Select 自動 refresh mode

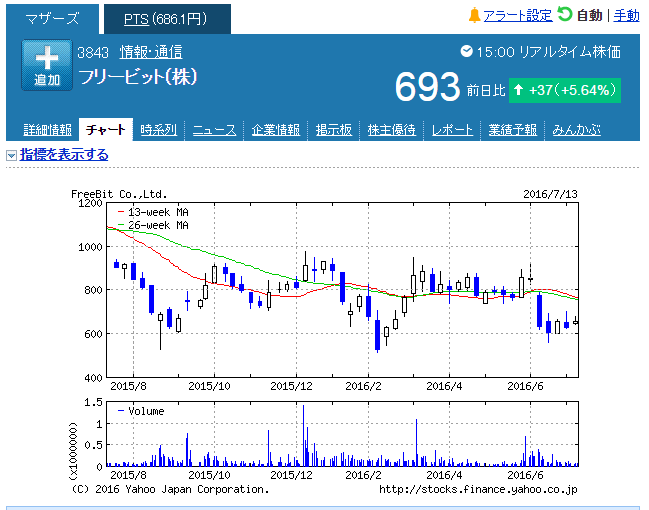tap(589, 16)
